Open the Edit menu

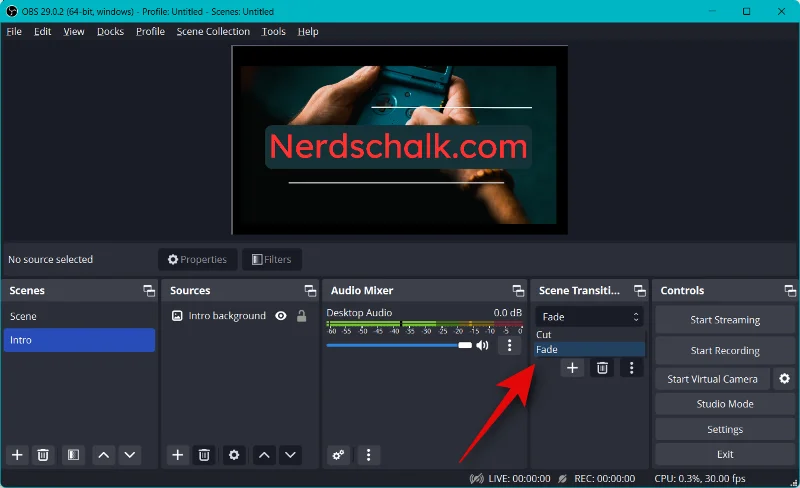point(42,32)
